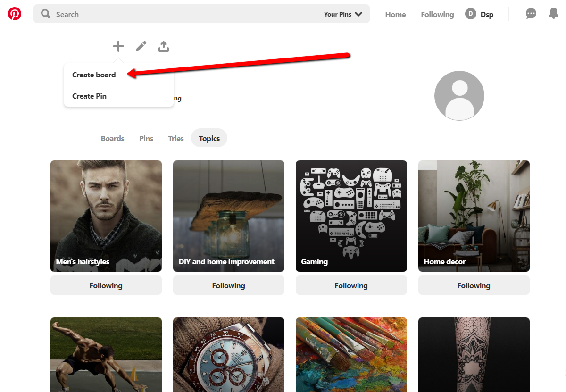Select the Topics tab
The image size is (566, 392).
209,138
